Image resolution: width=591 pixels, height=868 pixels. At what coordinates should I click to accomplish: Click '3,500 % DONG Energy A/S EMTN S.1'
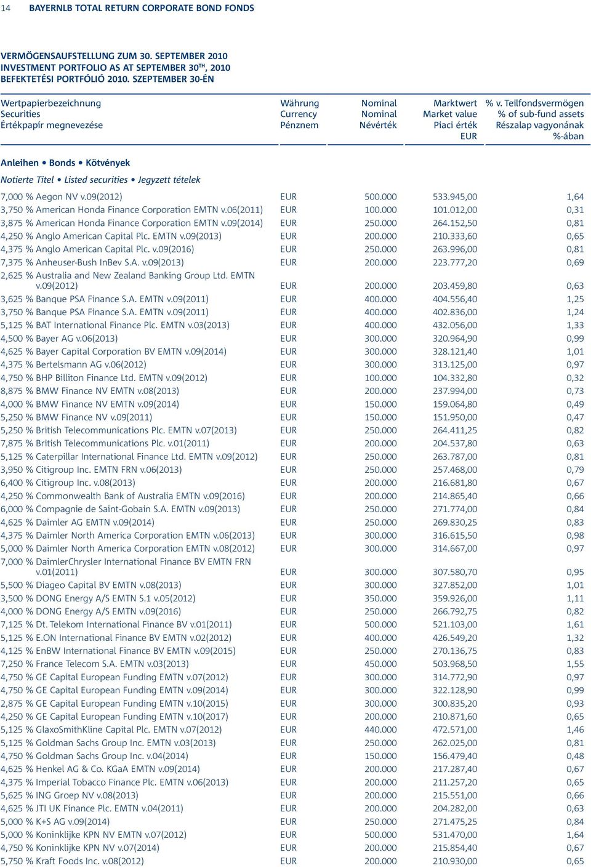(x=98, y=598)
